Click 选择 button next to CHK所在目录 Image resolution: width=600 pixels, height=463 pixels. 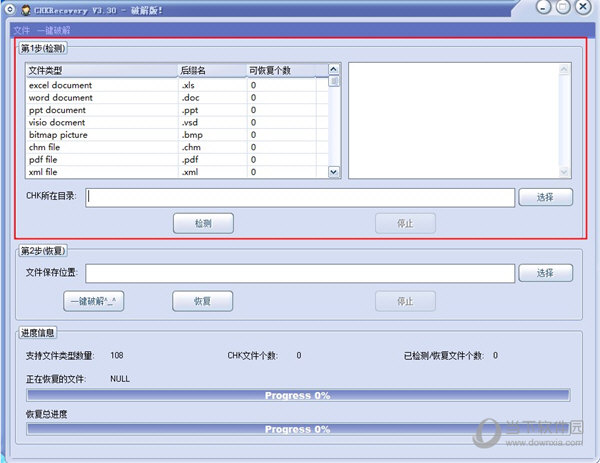[x=545, y=197]
